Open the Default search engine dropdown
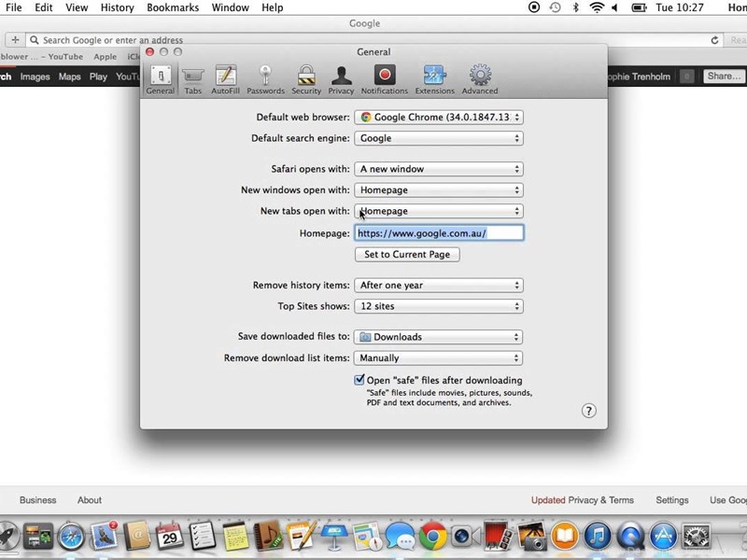 click(x=439, y=138)
